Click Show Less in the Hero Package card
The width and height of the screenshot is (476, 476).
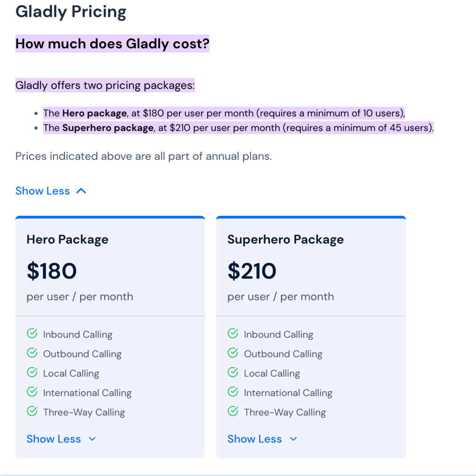[x=53, y=439]
